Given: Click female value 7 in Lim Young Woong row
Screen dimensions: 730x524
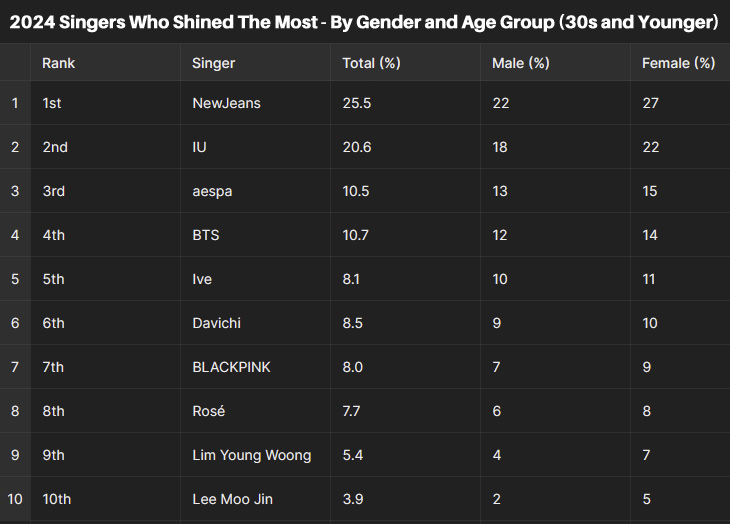Looking at the screenshot, I should [646, 455].
